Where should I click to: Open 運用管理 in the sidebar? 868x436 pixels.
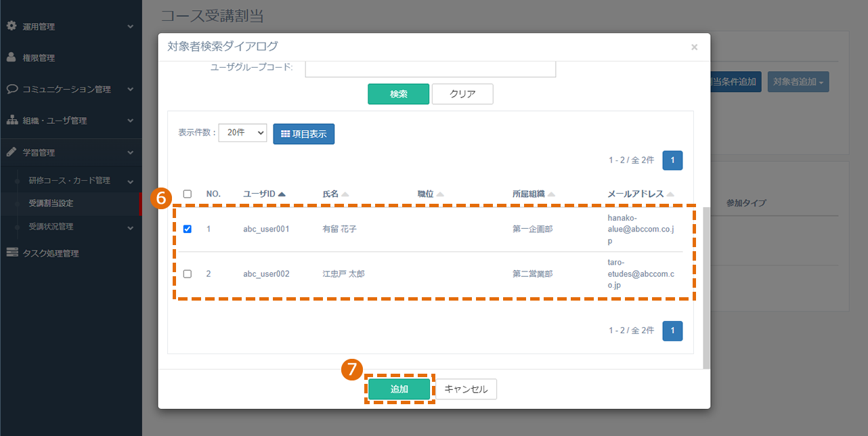pyautogui.click(x=39, y=26)
